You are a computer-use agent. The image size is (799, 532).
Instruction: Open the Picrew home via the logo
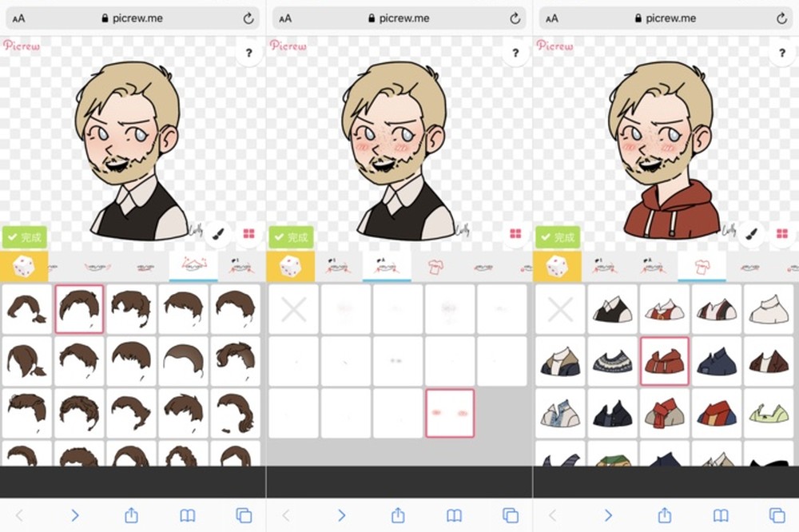click(x=22, y=46)
